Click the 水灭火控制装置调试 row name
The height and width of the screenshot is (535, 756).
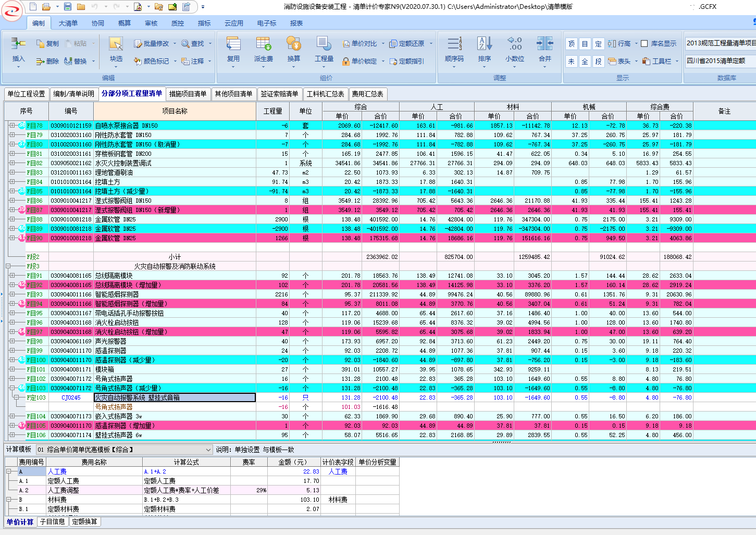coord(123,163)
